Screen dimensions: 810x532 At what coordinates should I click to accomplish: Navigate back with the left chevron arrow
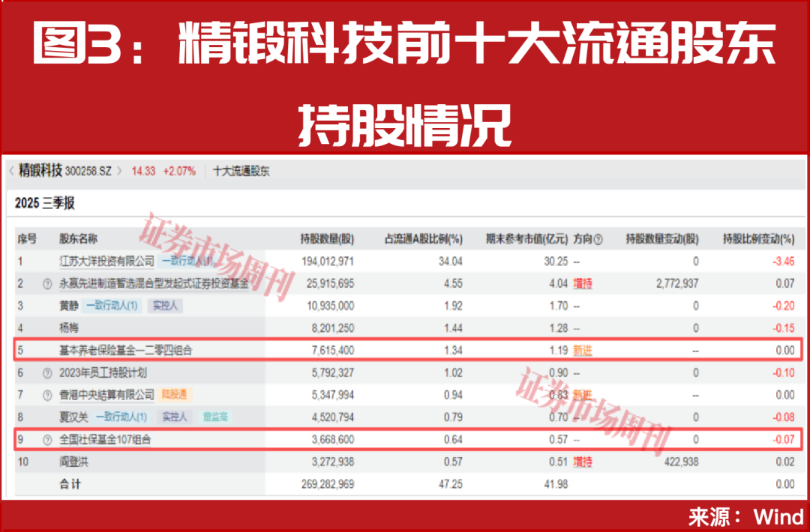(10, 172)
